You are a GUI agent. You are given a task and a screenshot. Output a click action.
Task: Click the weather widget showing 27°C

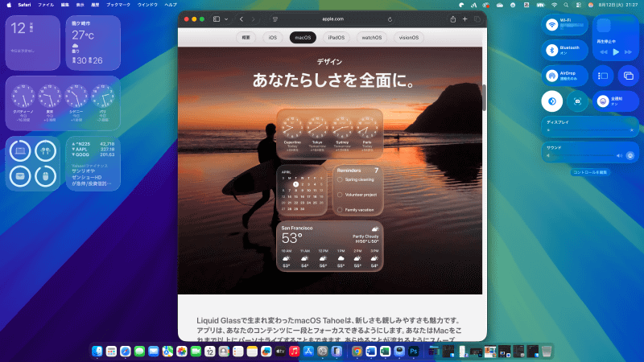click(x=93, y=43)
